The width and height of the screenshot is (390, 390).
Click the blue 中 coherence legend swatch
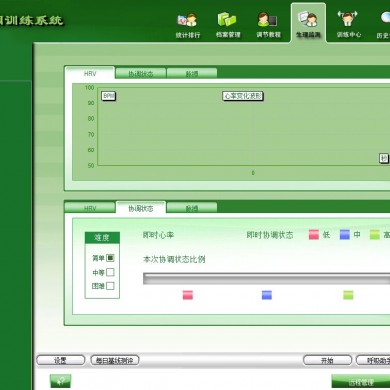tap(345, 235)
